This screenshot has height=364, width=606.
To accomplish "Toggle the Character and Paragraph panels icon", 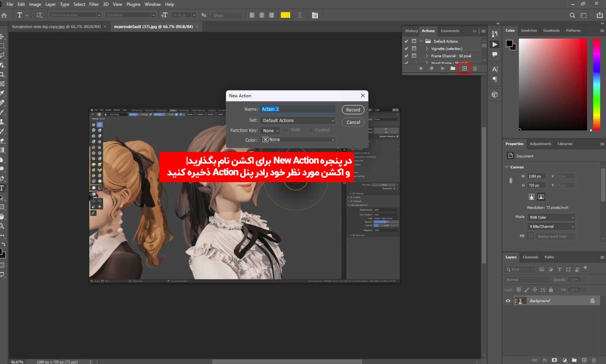I will click(x=315, y=15).
